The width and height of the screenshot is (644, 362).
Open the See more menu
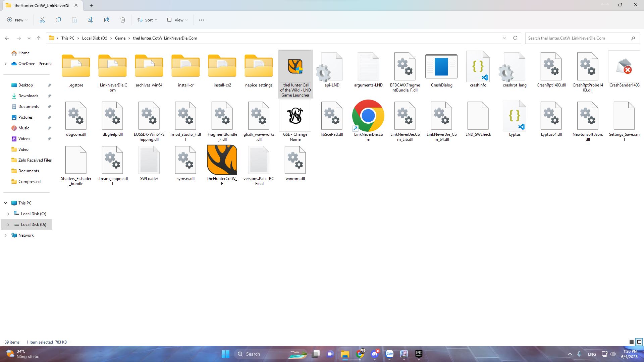coord(201,20)
